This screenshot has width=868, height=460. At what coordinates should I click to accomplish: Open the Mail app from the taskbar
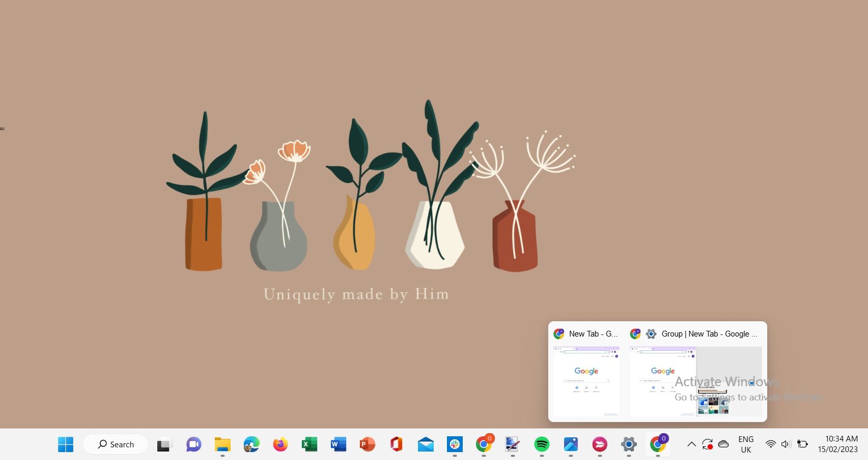pos(425,445)
